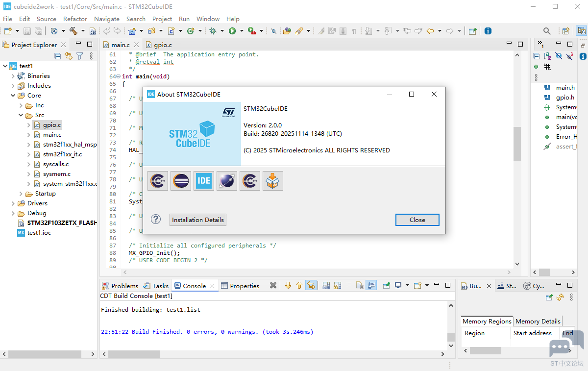Switch to the gpio.c editor tab
The width and height of the screenshot is (588, 371).
pos(162,45)
